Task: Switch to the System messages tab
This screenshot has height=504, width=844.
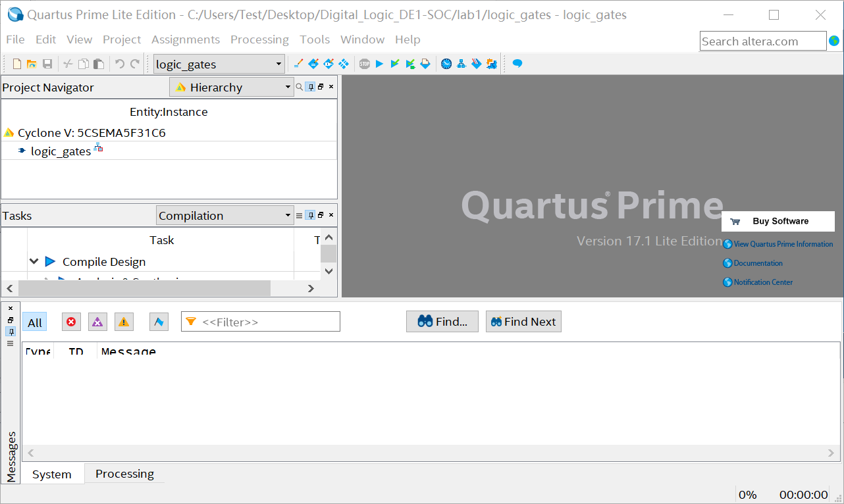Action: pyautogui.click(x=52, y=474)
